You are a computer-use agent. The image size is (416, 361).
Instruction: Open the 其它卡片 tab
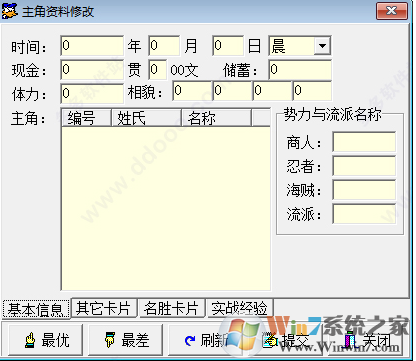(x=104, y=308)
